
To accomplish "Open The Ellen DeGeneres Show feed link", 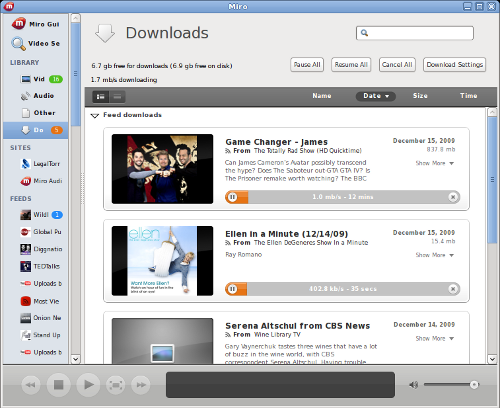I will point(311,243).
